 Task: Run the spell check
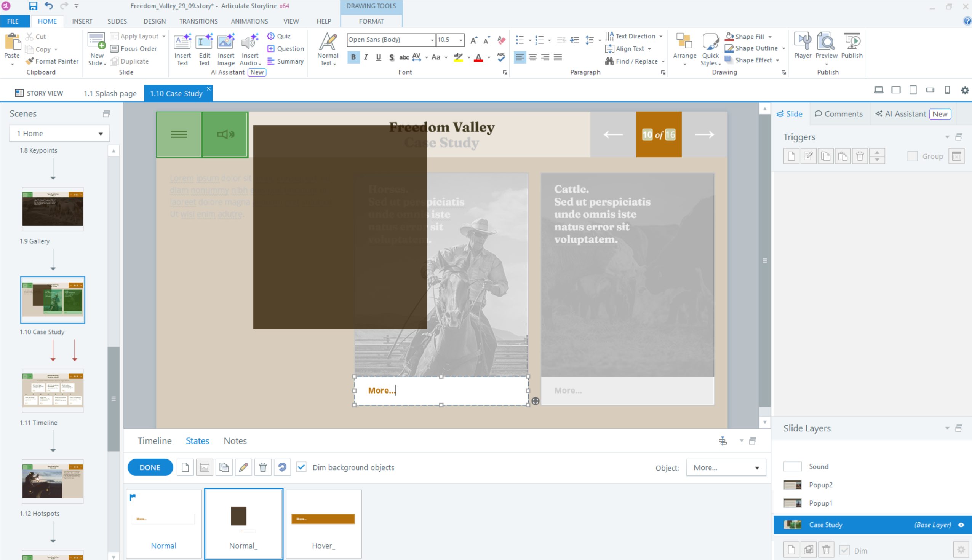[501, 57]
